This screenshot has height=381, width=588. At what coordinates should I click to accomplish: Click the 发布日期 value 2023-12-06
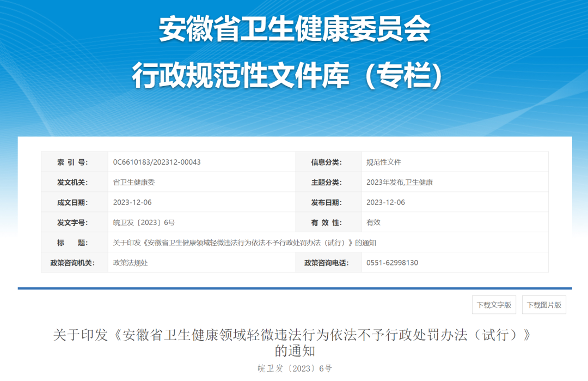tap(385, 202)
